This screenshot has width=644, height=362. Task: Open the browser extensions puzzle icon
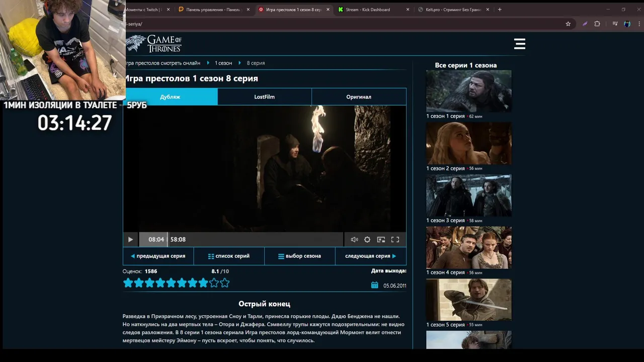point(597,24)
